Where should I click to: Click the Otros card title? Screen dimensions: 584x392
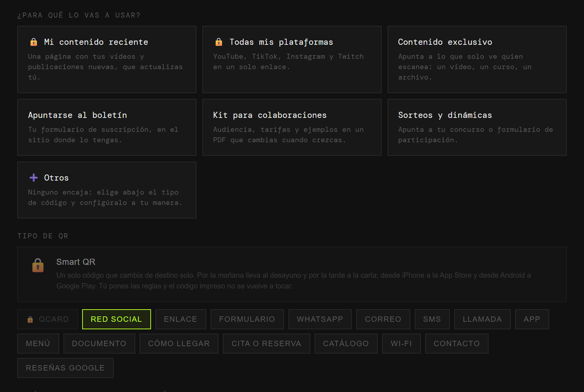(56, 178)
